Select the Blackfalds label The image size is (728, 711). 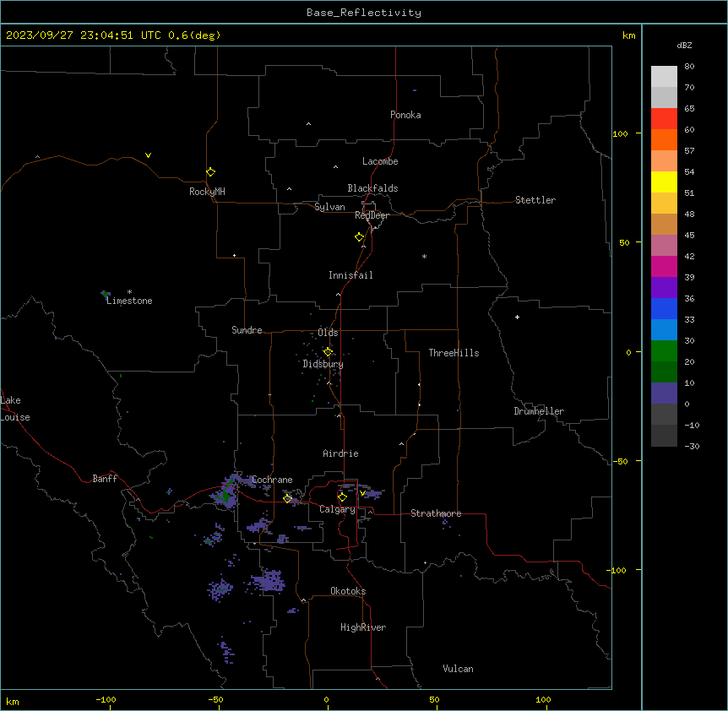(x=372, y=188)
